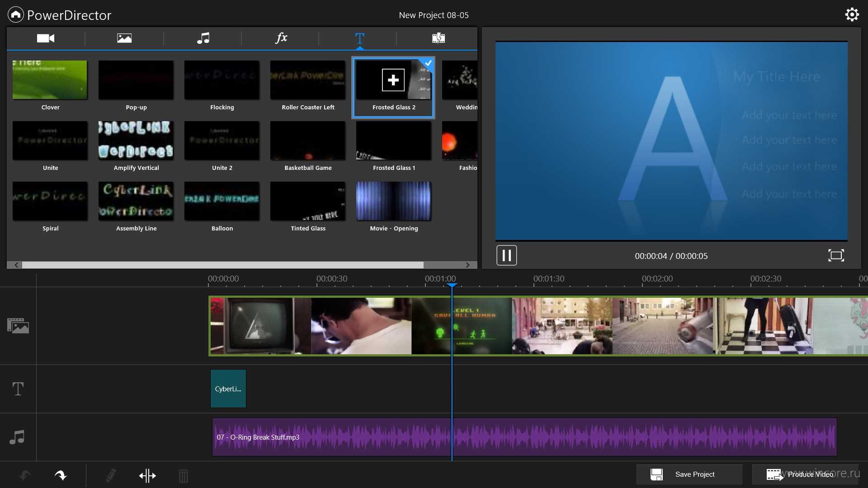Screen dimensions: 868x488
Task: Select the transitions panel icon
Action: click(x=438, y=38)
